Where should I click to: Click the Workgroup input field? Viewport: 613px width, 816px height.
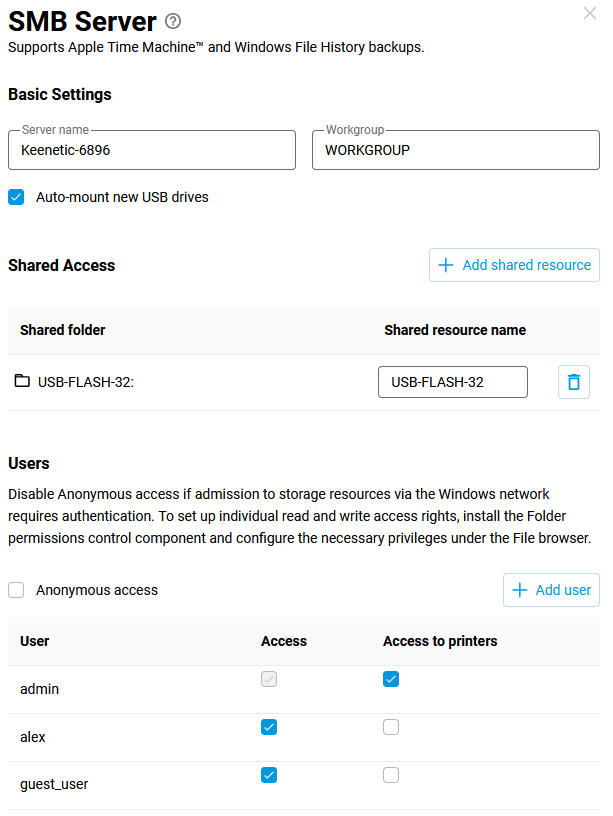[x=455, y=150]
